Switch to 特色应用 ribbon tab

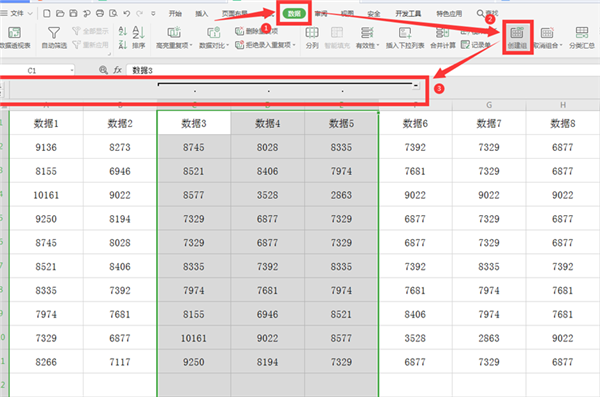click(449, 14)
